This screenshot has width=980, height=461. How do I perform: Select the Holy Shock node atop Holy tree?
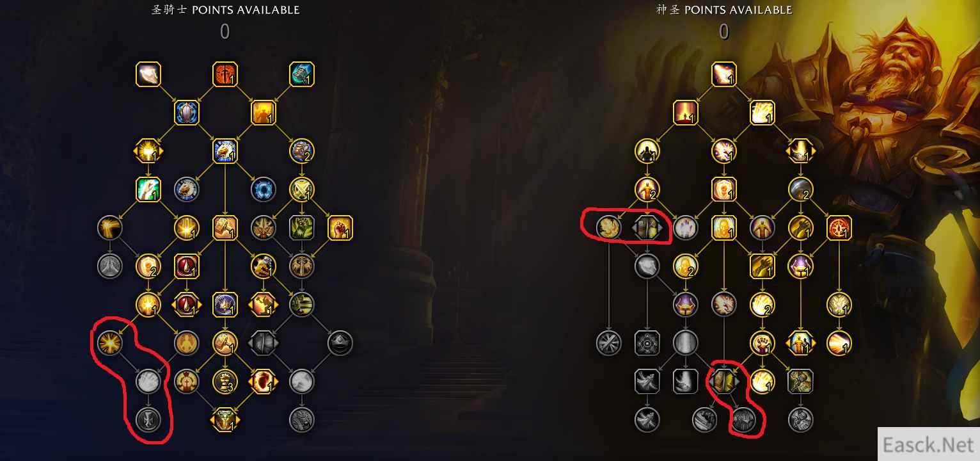pyautogui.click(x=724, y=74)
